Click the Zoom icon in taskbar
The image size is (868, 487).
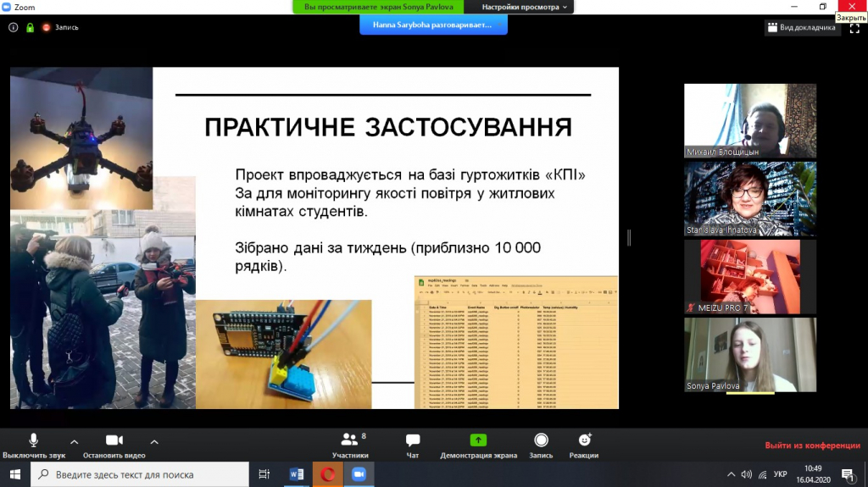(359, 474)
